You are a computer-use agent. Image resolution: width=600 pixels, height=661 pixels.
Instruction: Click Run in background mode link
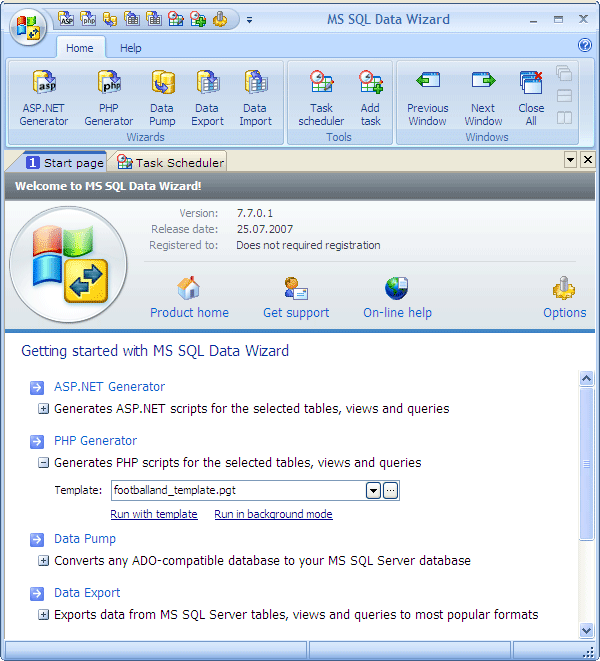click(x=273, y=514)
